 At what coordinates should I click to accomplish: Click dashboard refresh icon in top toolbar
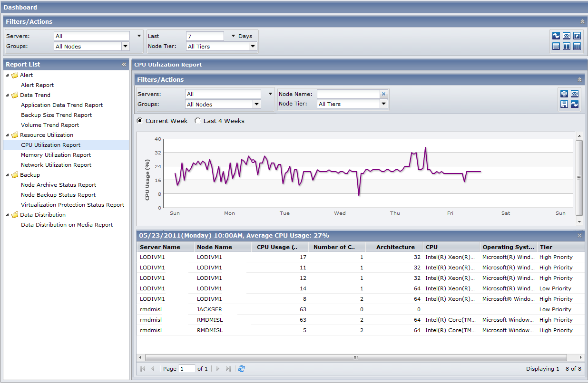tap(556, 36)
